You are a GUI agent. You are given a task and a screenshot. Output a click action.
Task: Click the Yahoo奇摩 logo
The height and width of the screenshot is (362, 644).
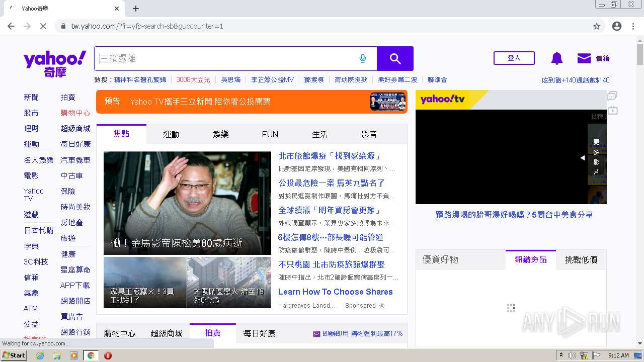pos(55,64)
